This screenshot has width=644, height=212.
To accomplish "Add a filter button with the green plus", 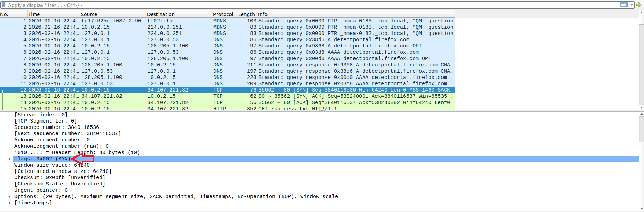I will pyautogui.click(x=639, y=5).
